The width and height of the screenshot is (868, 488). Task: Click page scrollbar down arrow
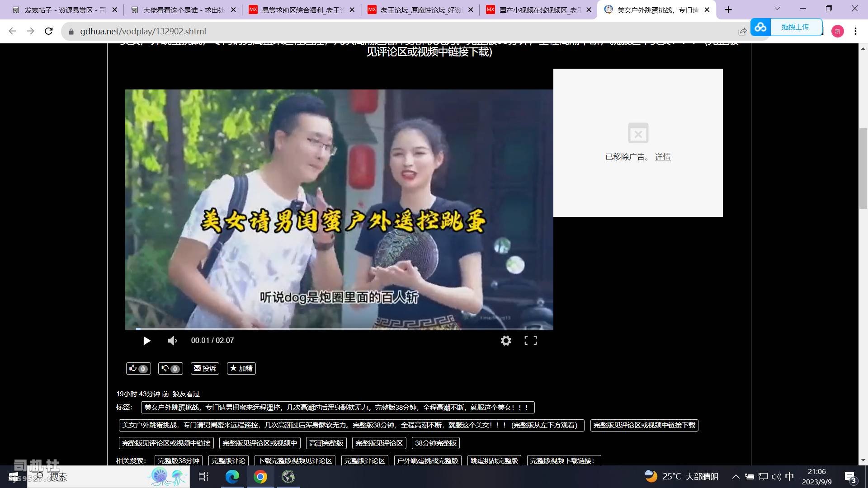pyautogui.click(x=863, y=460)
